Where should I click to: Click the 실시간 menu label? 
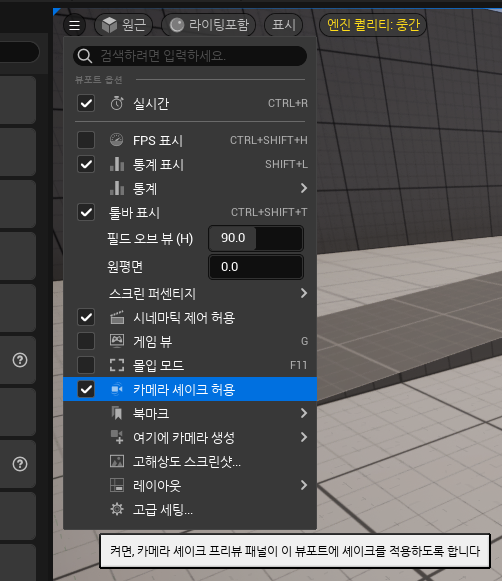pos(151,103)
